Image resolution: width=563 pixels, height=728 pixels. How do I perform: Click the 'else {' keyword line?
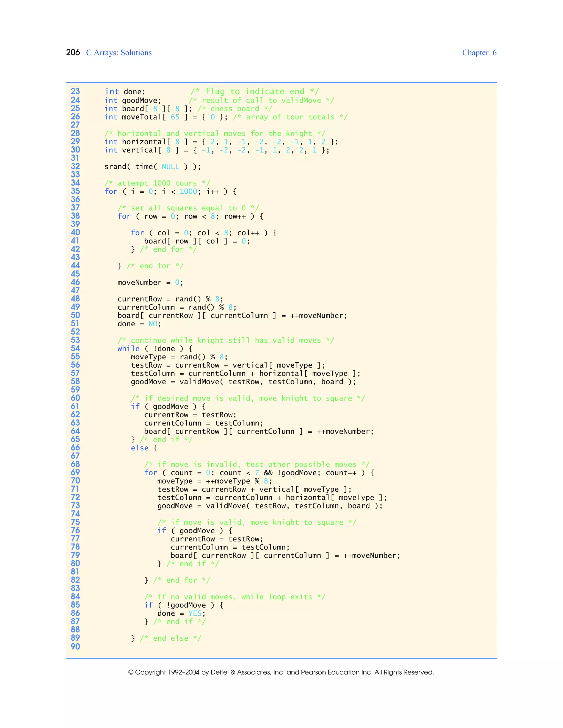tap(143, 448)
